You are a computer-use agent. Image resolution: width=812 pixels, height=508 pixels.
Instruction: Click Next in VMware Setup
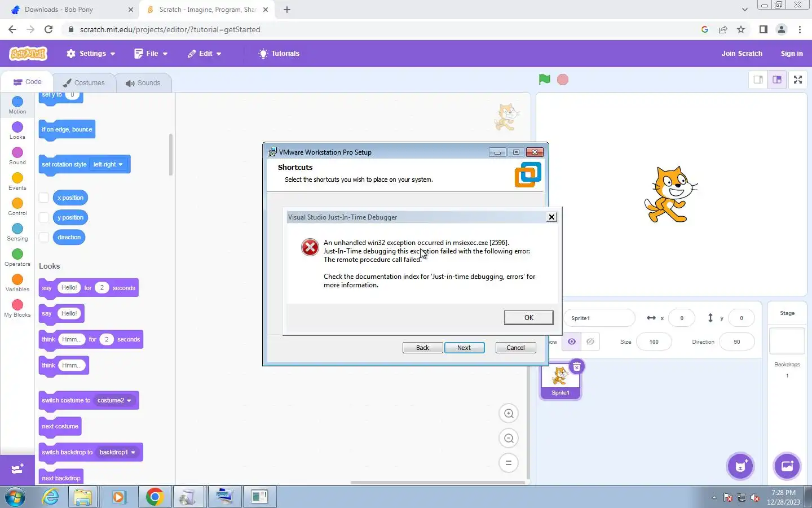click(x=464, y=348)
